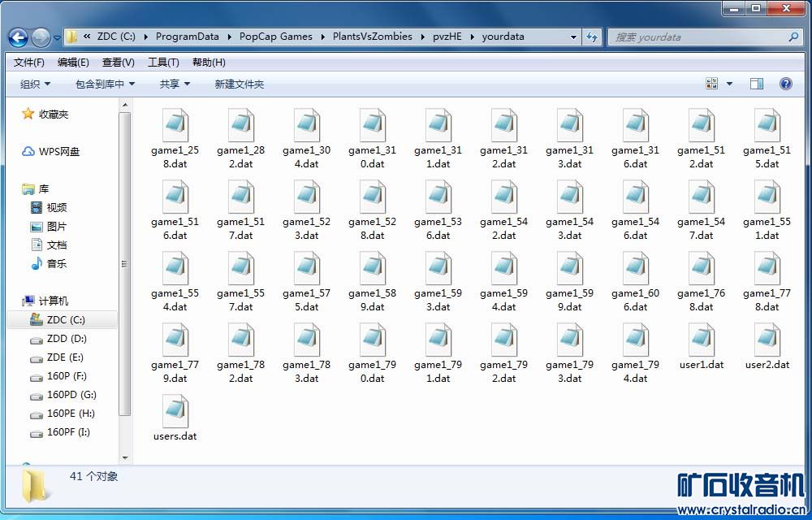This screenshot has height=520, width=812.
Task: Select ZDD (D:) drive in sidebar
Action: coord(66,339)
